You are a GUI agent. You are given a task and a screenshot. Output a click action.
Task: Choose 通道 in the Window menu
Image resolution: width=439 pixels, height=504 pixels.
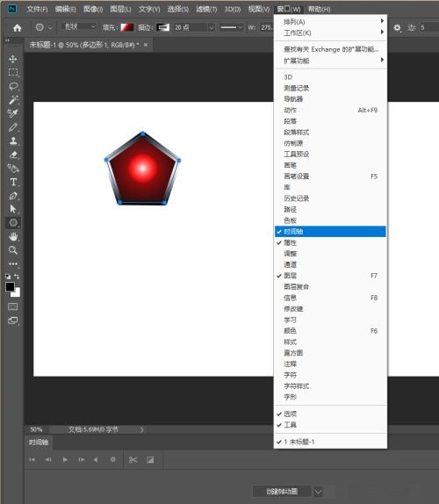pyautogui.click(x=330, y=264)
